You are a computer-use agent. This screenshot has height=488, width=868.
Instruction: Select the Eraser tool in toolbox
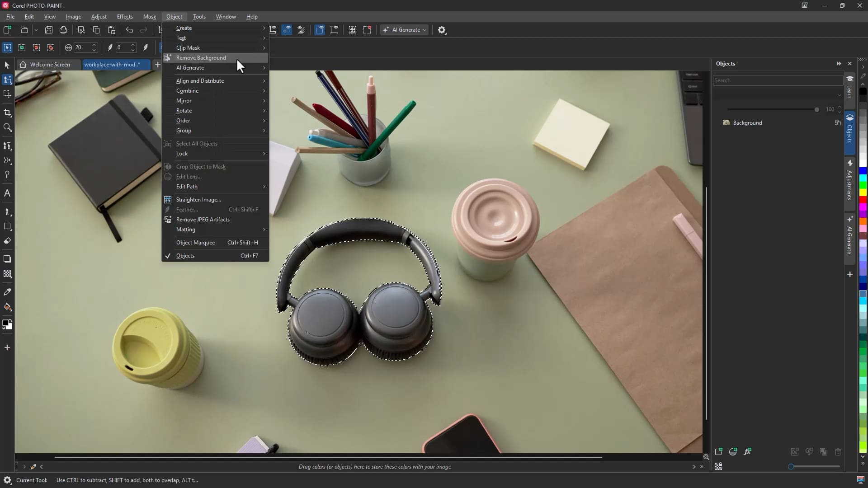click(7, 241)
